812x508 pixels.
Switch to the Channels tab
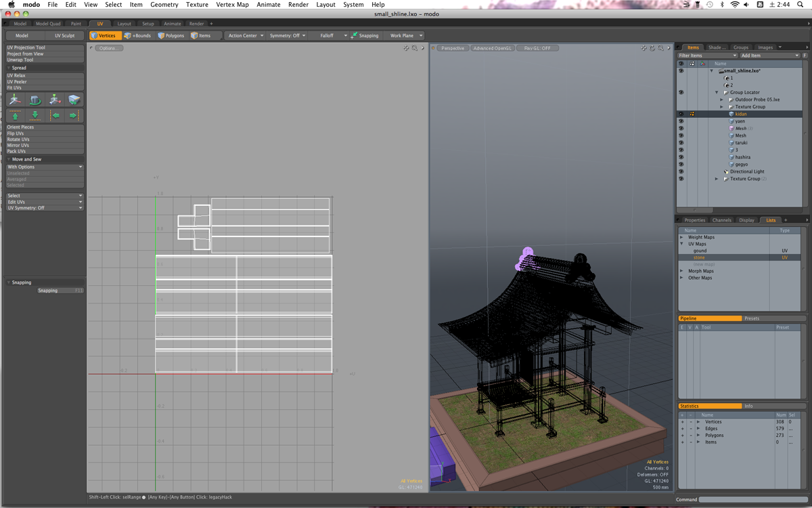point(722,220)
